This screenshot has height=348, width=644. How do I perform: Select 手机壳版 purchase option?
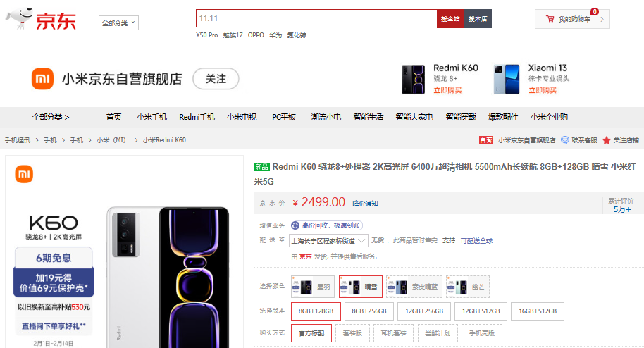pyautogui.click(x=482, y=333)
